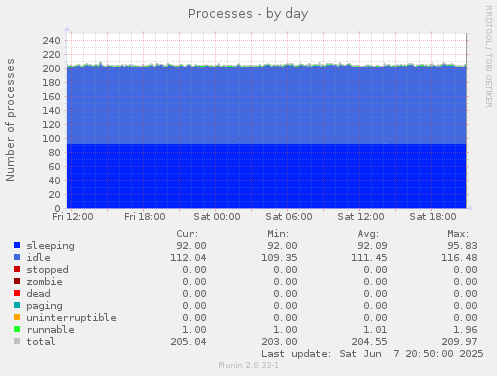Viewport: 497px width, 376px height.
Task: Click the runnable average value 1.01
Action: [375, 330]
